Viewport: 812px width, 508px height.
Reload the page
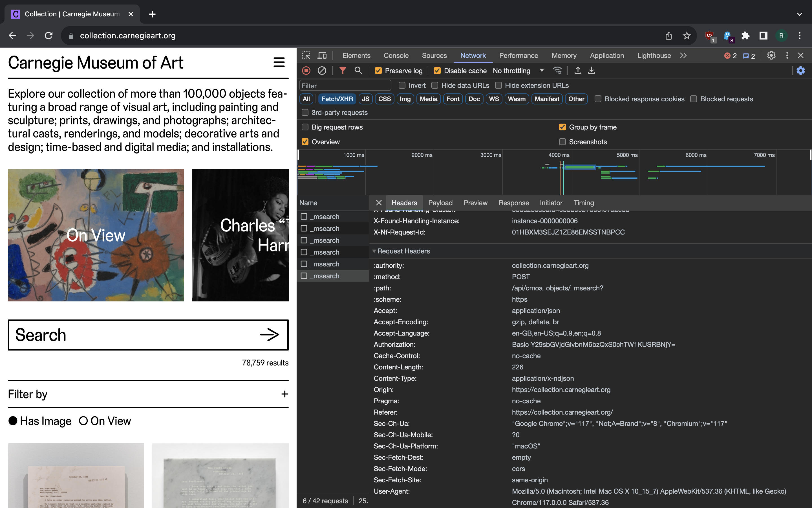tap(49, 36)
